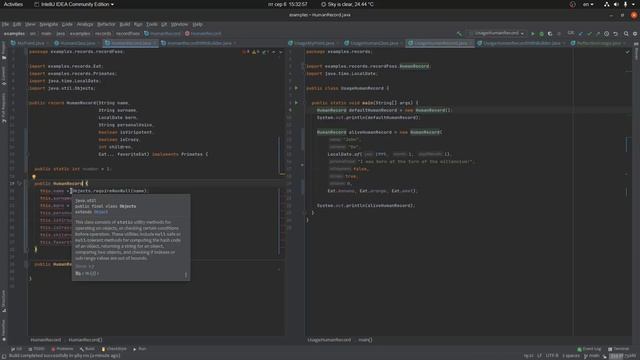Open the File menu

(5, 24)
